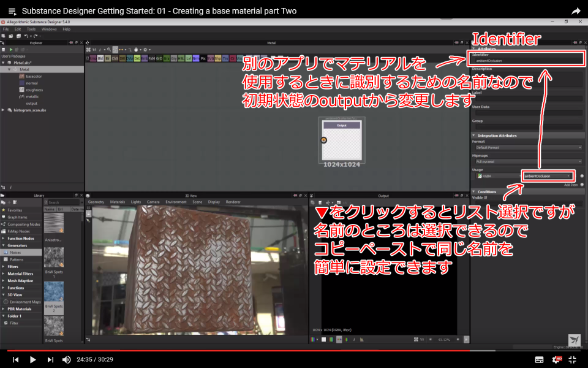Screen dimensions: 588x368
Task: Add an Emboss (Emb) node
Action: click(145, 59)
